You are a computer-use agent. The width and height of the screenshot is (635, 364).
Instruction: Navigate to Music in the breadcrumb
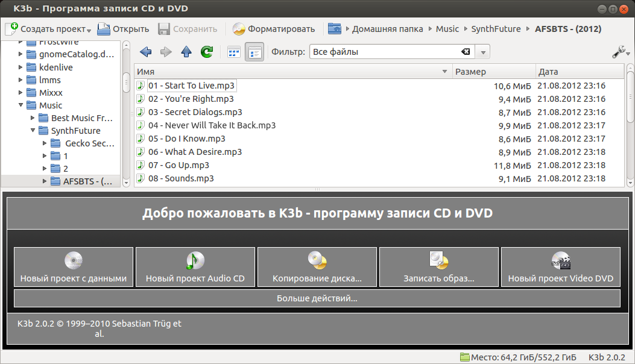[x=447, y=29]
